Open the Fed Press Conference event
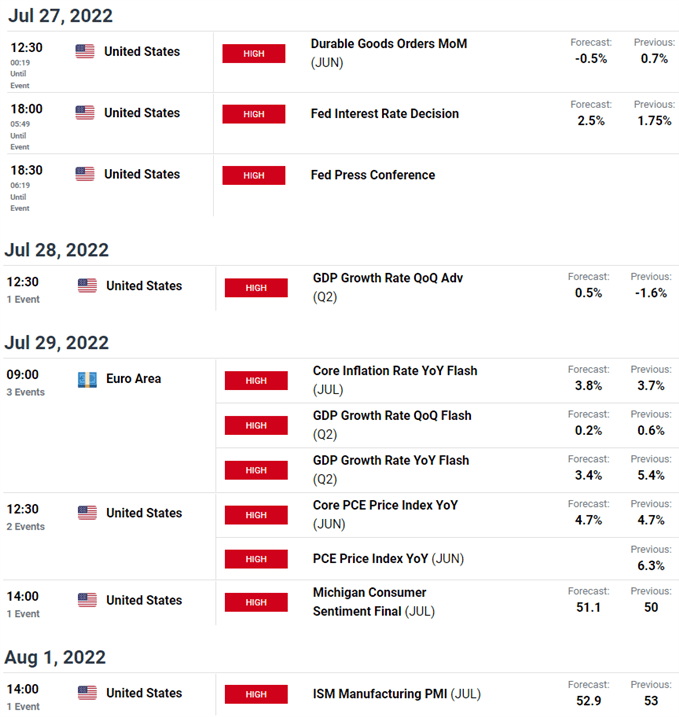This screenshot has height=717, width=679. click(372, 175)
